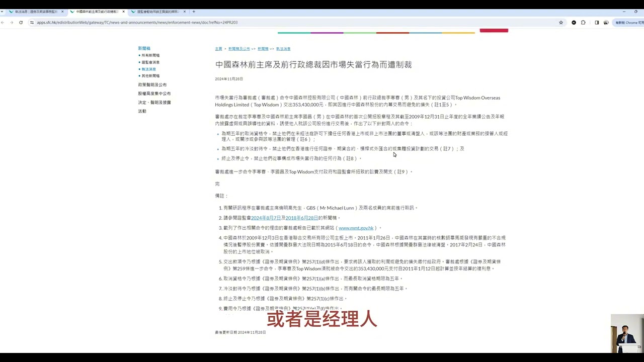Screen dimensions: 644x362
Task: Close the first 執法消息 tab
Action: pos(62,12)
